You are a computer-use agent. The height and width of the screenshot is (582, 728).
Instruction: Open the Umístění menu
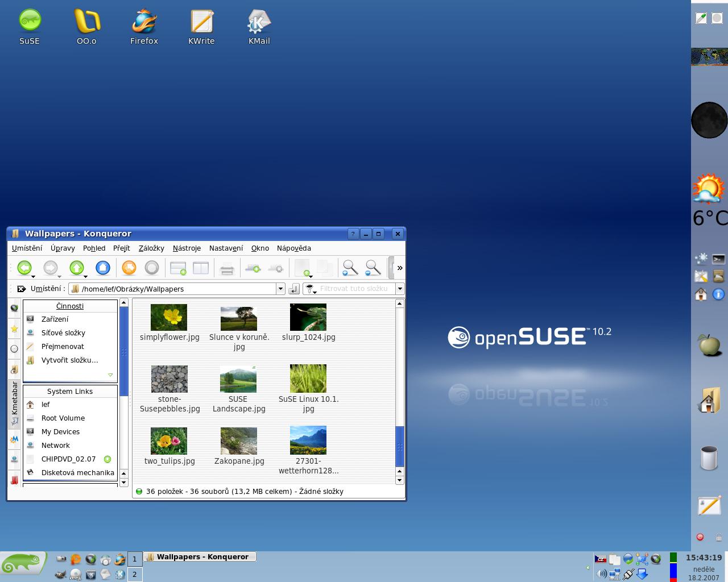[27, 248]
